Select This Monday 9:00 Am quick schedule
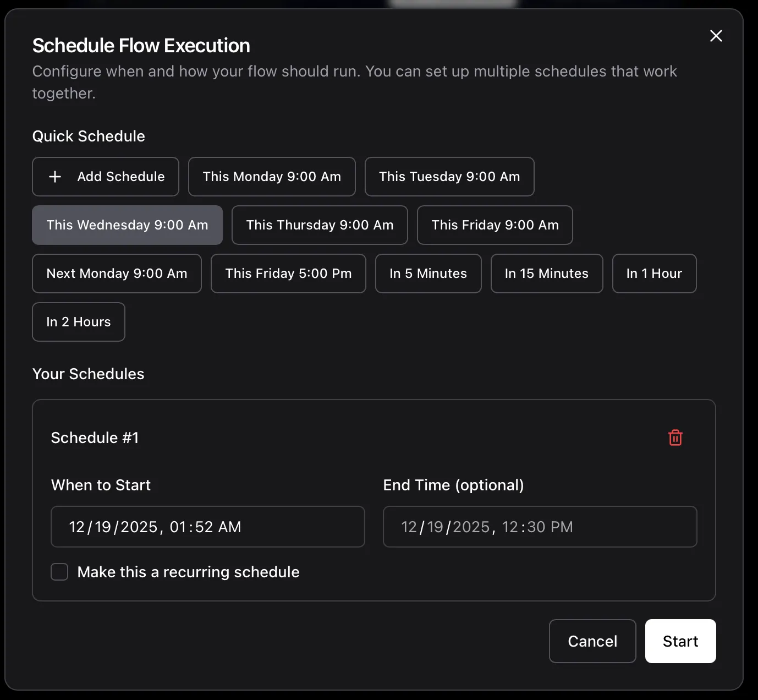 click(x=272, y=177)
